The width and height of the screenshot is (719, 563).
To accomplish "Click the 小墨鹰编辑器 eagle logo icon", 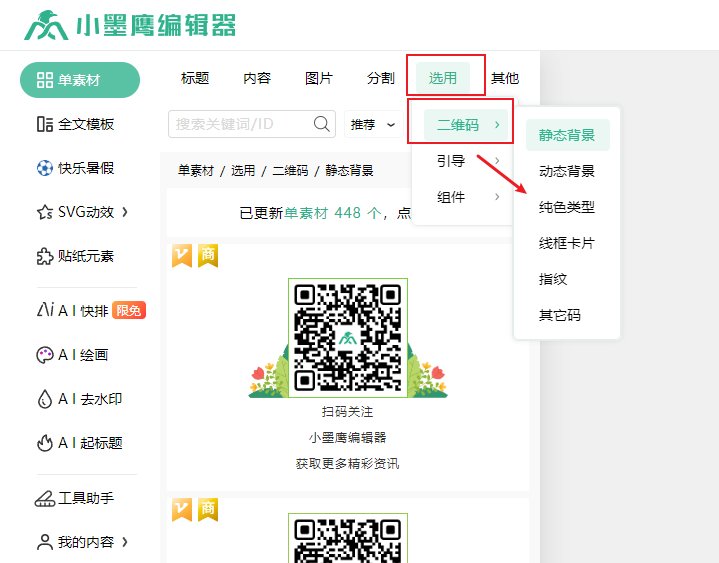I will click(46, 26).
